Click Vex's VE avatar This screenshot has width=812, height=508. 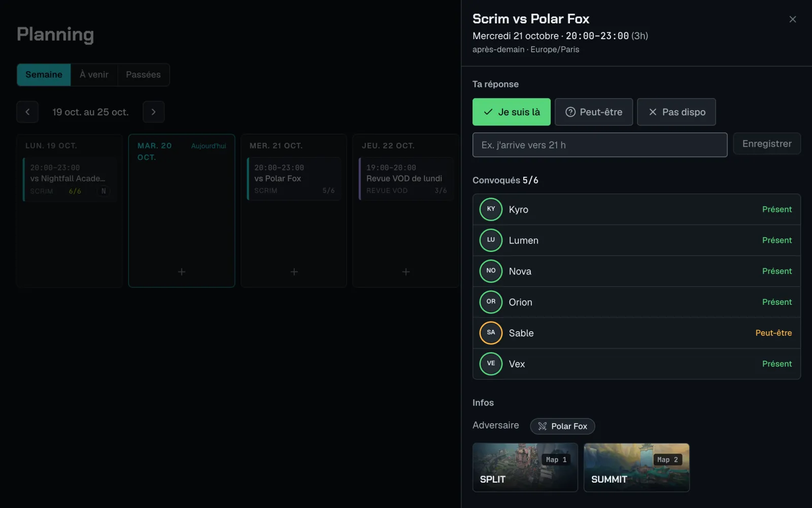click(x=491, y=364)
